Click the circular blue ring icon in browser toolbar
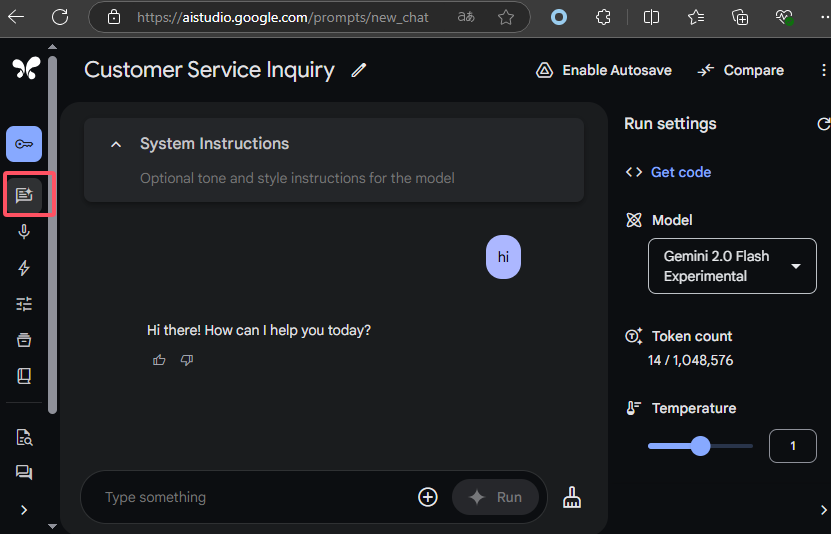This screenshot has height=534, width=831. tap(559, 17)
